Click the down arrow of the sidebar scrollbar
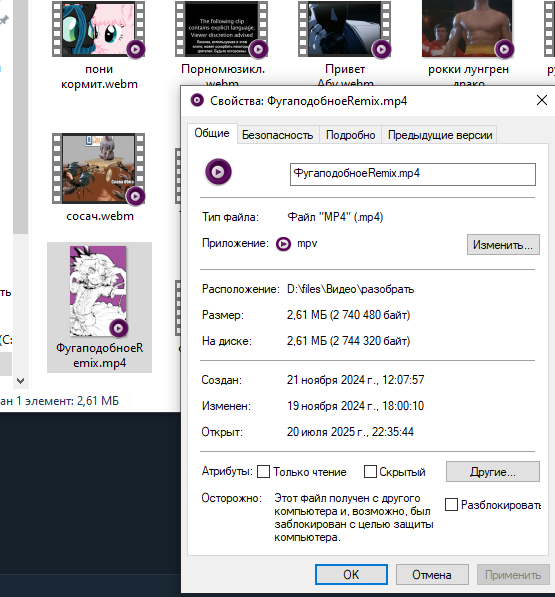This screenshot has width=555, height=597. 21,380
